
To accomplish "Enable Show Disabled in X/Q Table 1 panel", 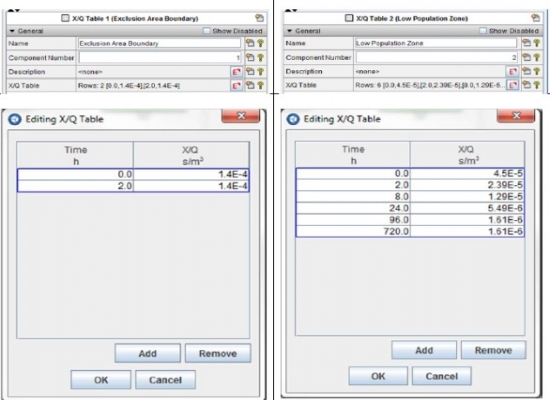I will pyautogui.click(x=206, y=31).
